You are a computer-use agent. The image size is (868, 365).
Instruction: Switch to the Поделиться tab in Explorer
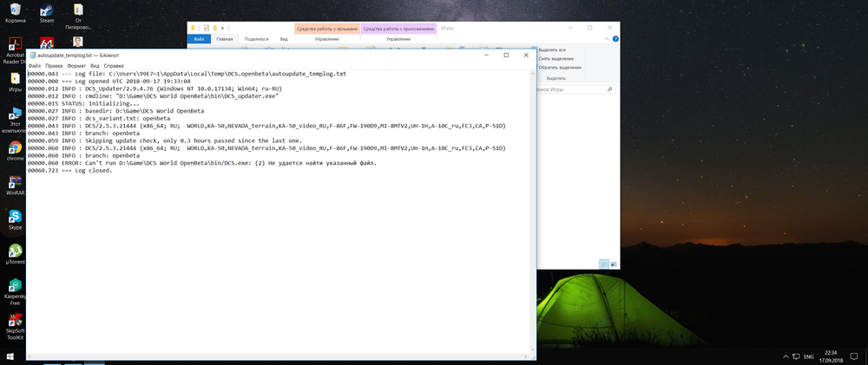256,39
